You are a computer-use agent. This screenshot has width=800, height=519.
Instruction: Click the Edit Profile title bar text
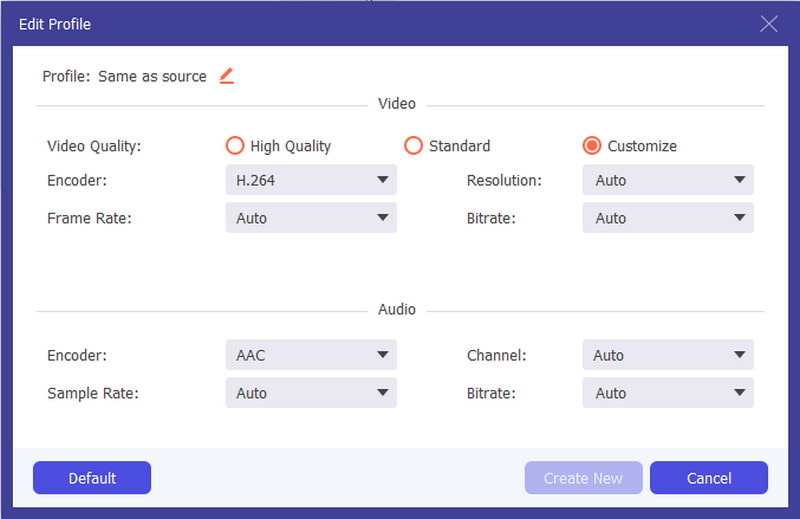point(55,24)
